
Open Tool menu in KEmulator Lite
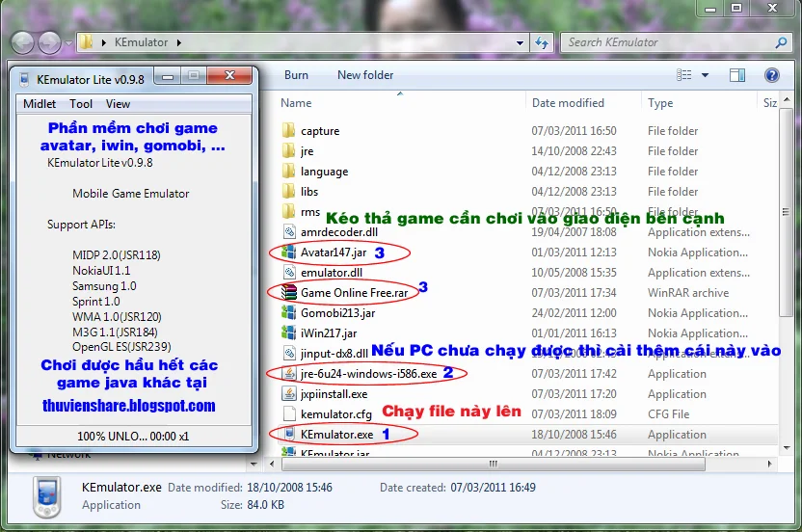(81, 104)
